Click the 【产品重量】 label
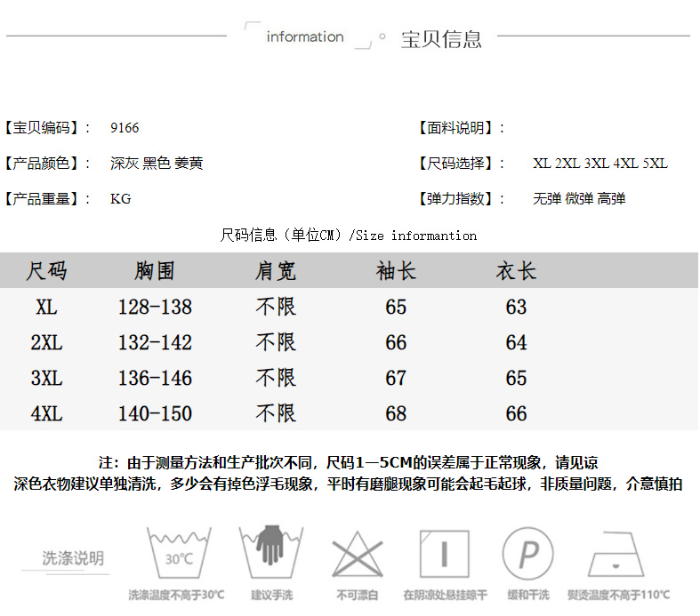 point(42,199)
